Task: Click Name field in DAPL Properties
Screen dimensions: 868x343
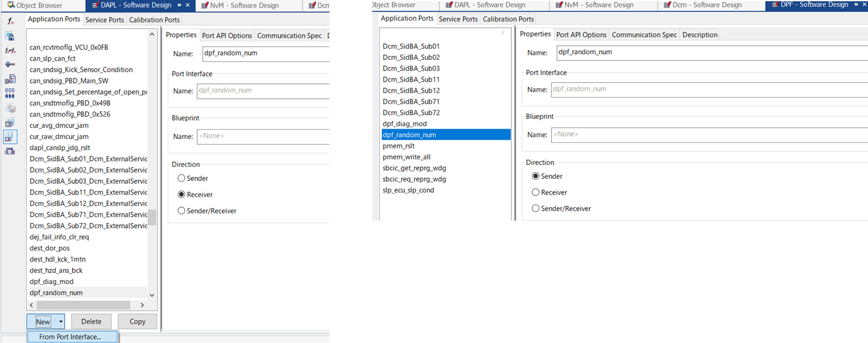Action: coord(265,54)
